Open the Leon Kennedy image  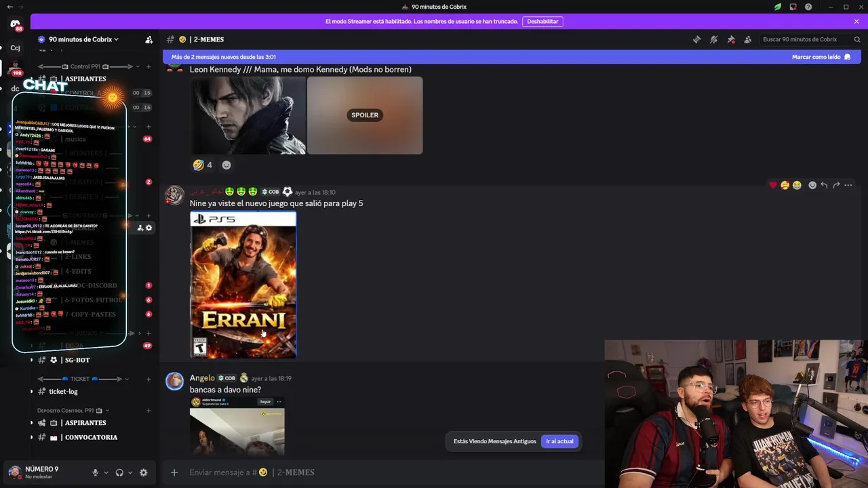pyautogui.click(x=248, y=115)
